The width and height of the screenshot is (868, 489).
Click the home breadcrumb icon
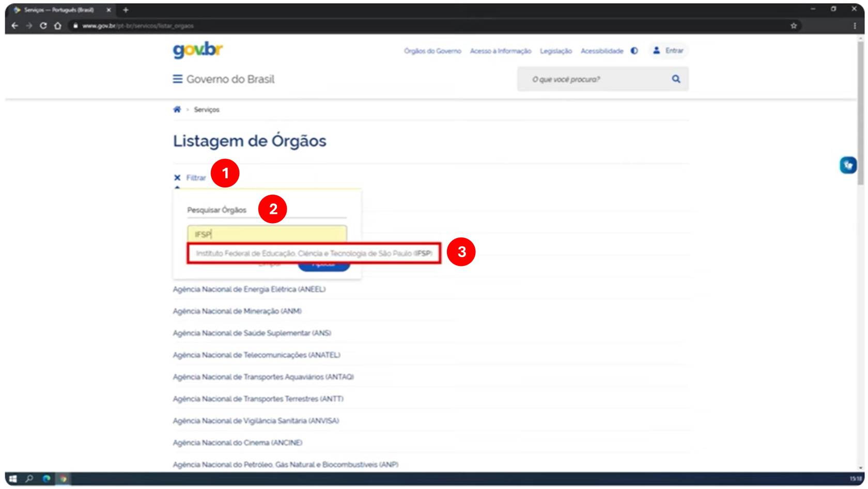[x=177, y=109]
